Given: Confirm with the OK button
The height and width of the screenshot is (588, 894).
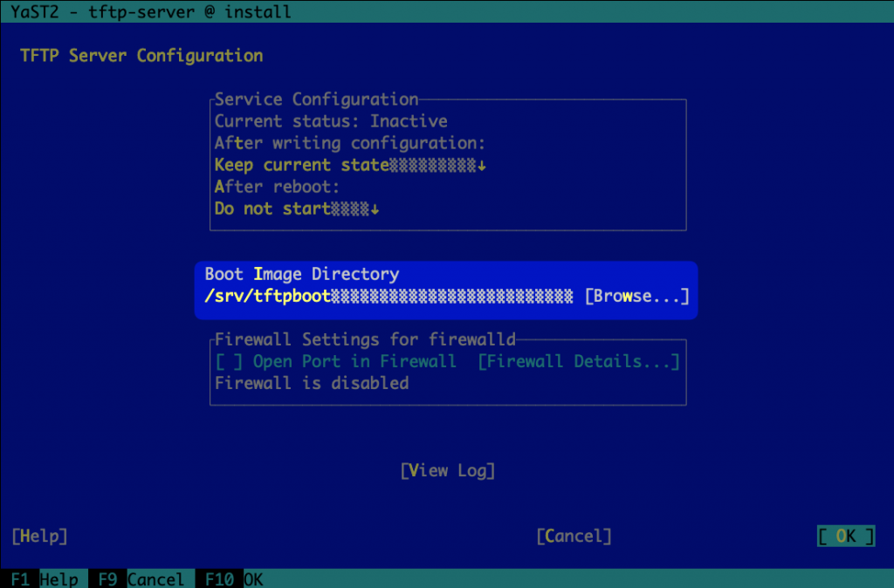Looking at the screenshot, I should tap(845, 536).
